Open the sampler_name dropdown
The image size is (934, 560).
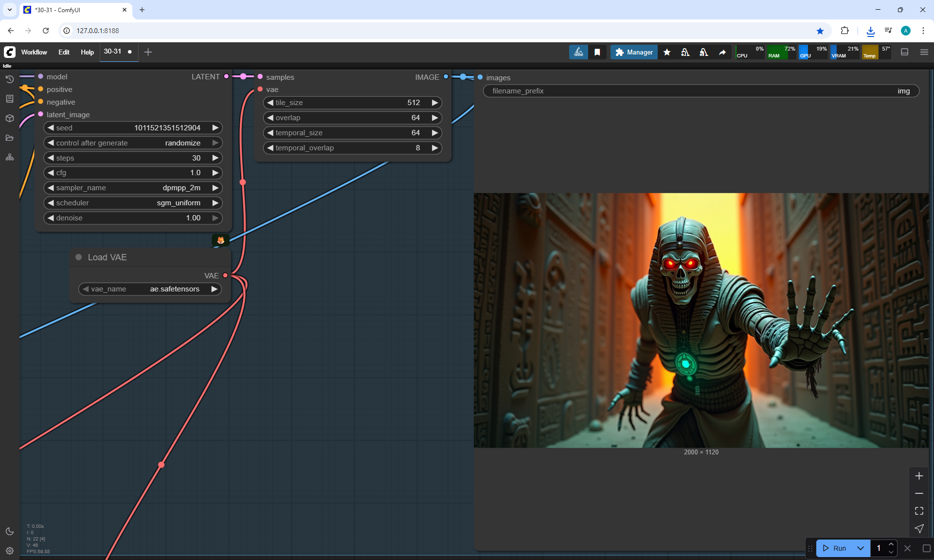tap(132, 188)
